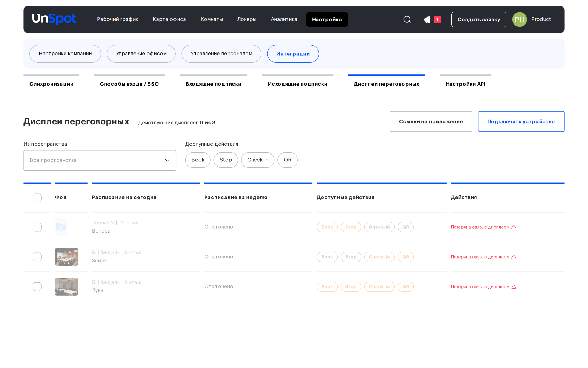This screenshot has width=588, height=368.
Task: Click Потеряна связь с дисплеем for Венера
Action: click(x=480, y=227)
